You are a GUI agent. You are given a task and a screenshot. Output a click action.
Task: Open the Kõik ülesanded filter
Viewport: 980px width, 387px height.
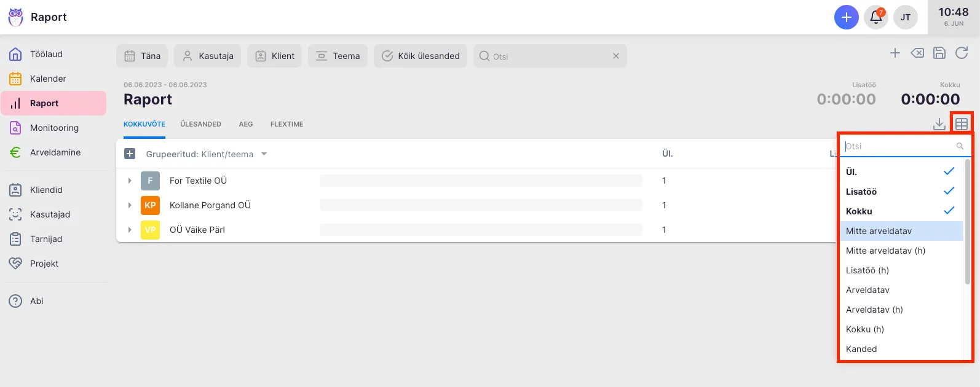click(421, 56)
